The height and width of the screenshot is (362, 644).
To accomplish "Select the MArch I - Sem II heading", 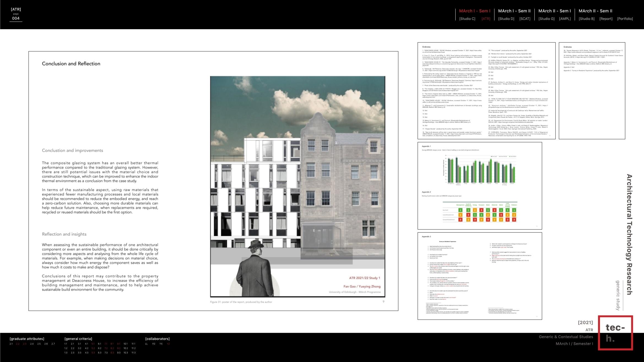I will 514,11.
